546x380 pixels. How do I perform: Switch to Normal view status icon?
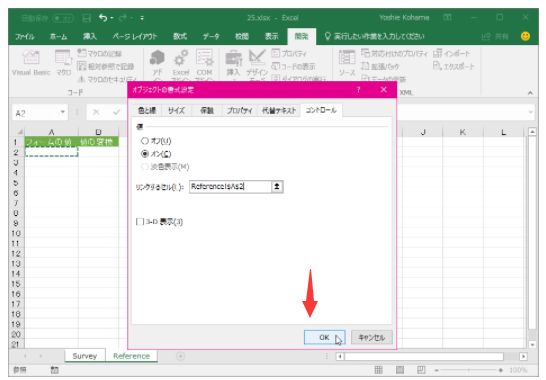[x=379, y=370]
